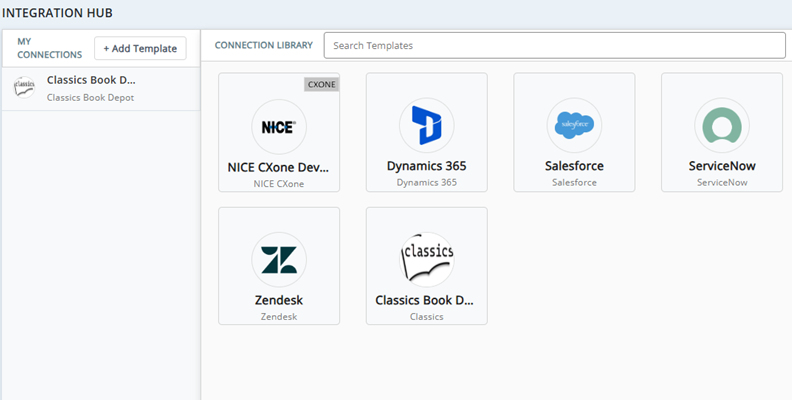Open the MY CONNECTIONS tab
This screenshot has height=400, width=792.
point(50,48)
